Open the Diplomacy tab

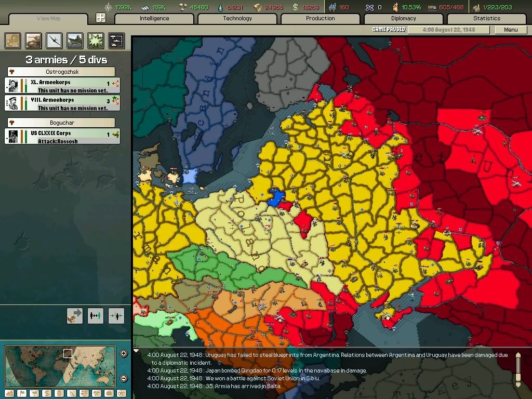pos(403,18)
